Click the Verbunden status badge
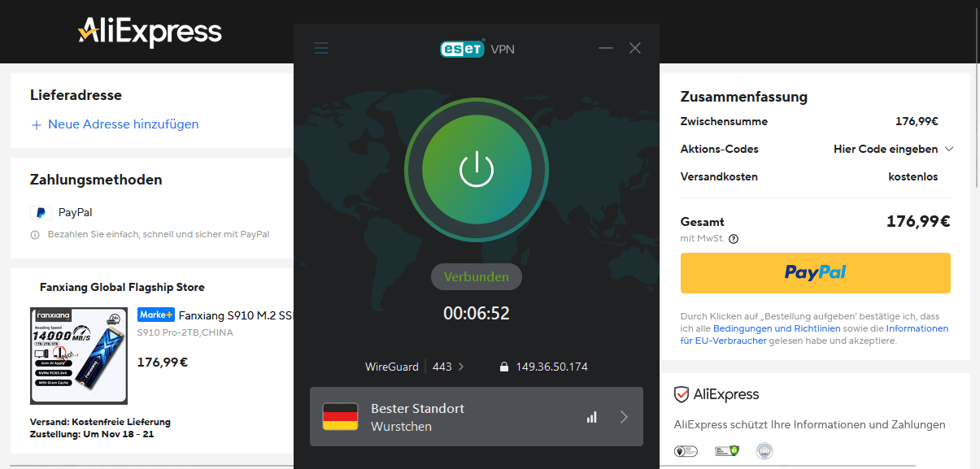The width and height of the screenshot is (980, 469). point(477,276)
